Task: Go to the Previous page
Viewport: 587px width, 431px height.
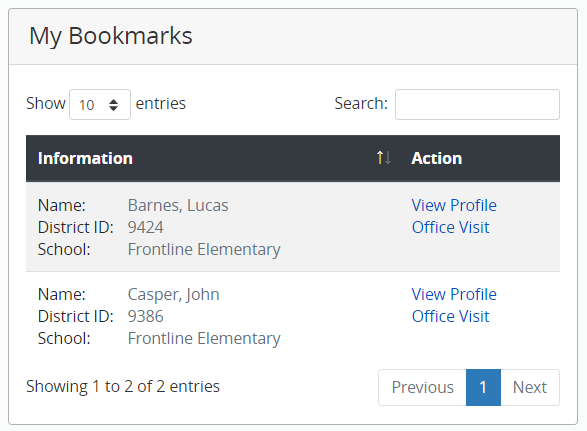Action: point(422,388)
